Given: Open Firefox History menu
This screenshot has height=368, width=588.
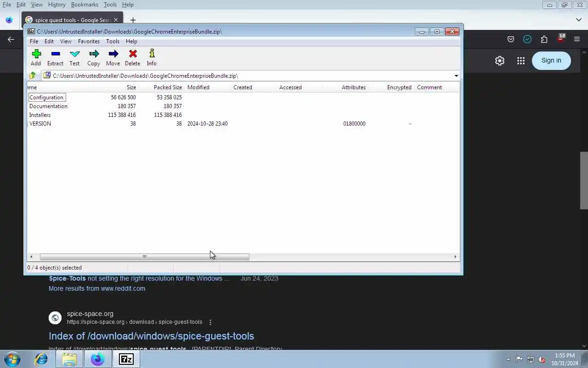Looking at the screenshot, I should pyautogui.click(x=57, y=5).
